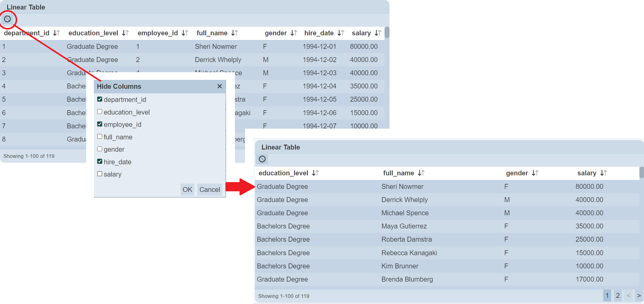Screen dimensions: 644x304
Task: Close the Hide Columns dialog
Action: tap(220, 86)
